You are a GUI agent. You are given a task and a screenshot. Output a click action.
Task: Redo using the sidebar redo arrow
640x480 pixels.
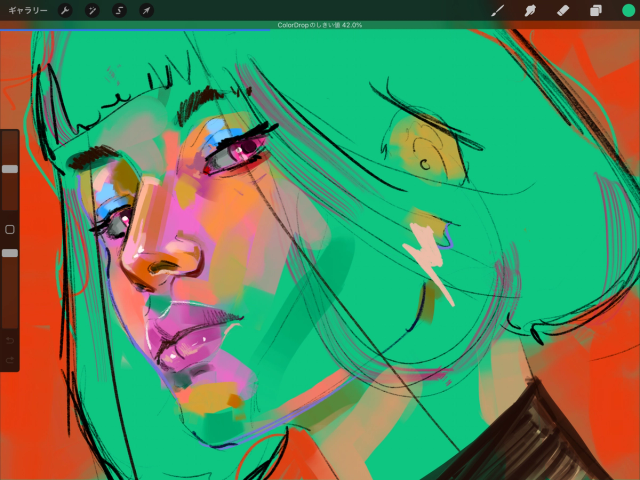9,360
